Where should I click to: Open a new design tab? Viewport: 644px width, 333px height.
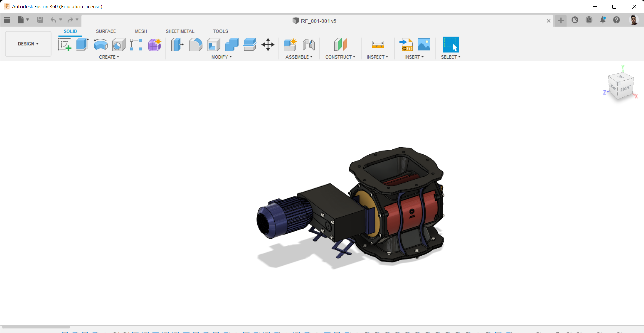tap(561, 20)
